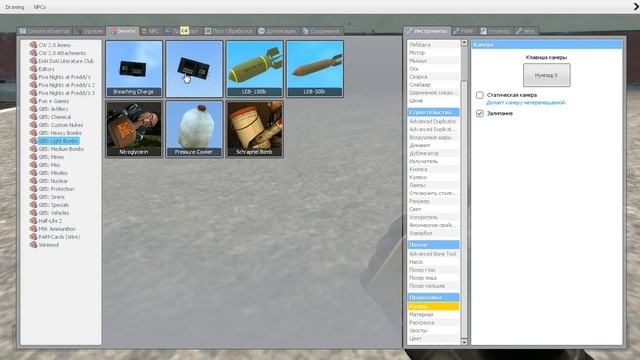The image size is (640, 360).
Task: Switch to the Список объектов tab
Action: click(x=45, y=31)
